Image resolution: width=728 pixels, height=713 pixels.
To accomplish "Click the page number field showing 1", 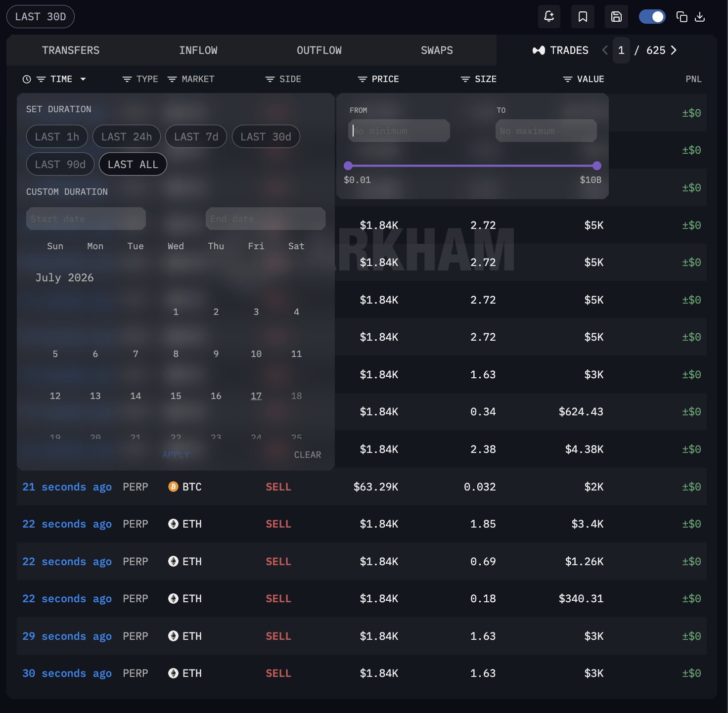I will point(621,50).
